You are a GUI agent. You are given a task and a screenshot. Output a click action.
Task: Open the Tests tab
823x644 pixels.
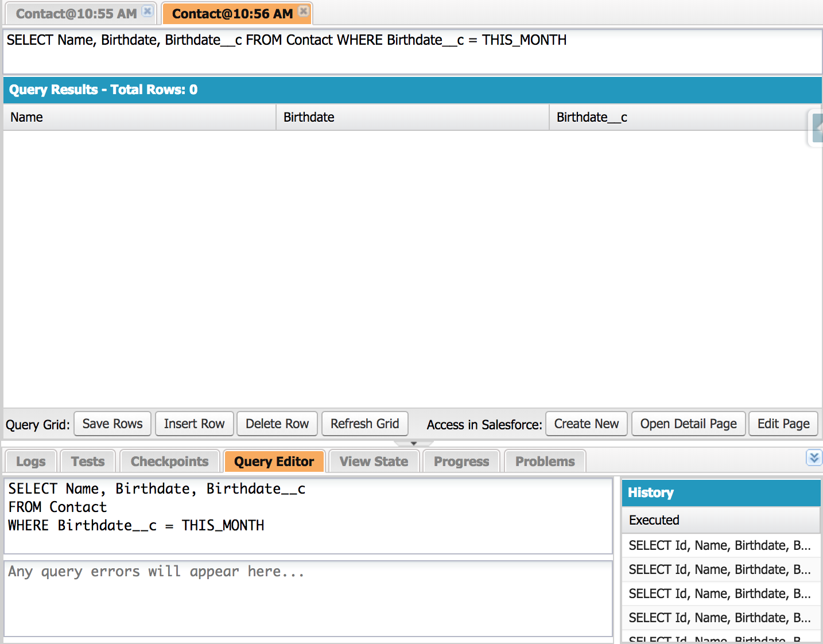pyautogui.click(x=88, y=461)
